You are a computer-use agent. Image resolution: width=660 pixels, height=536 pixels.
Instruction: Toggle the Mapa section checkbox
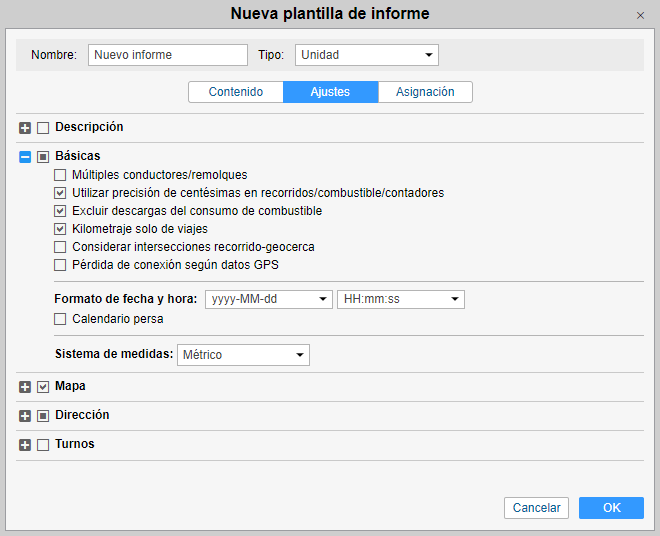click(43, 387)
